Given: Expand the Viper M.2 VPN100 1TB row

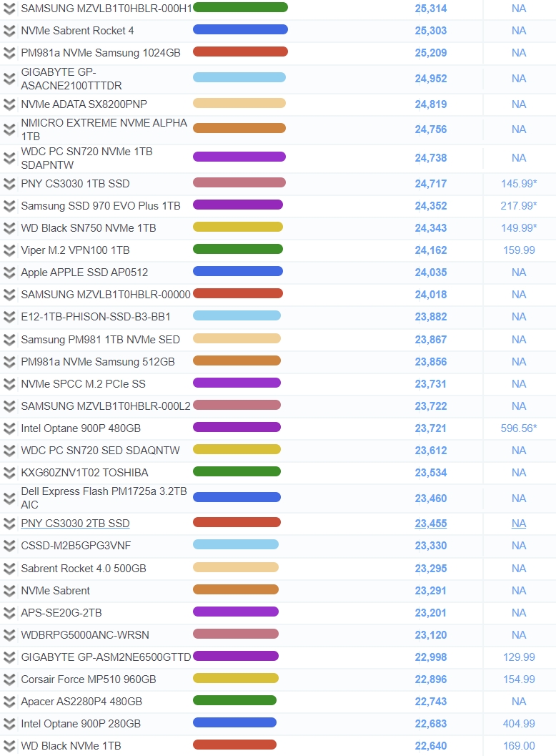Looking at the screenshot, I should tap(9, 250).
